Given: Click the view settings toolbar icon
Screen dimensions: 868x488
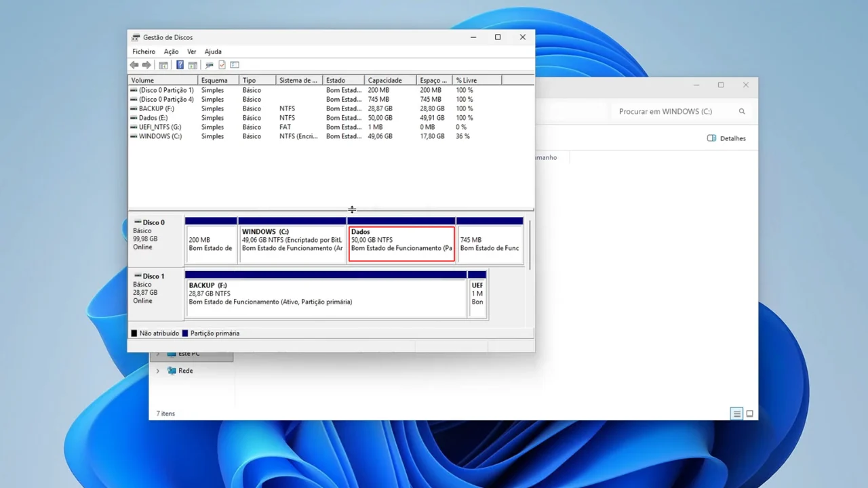Looking at the screenshot, I should point(235,65).
